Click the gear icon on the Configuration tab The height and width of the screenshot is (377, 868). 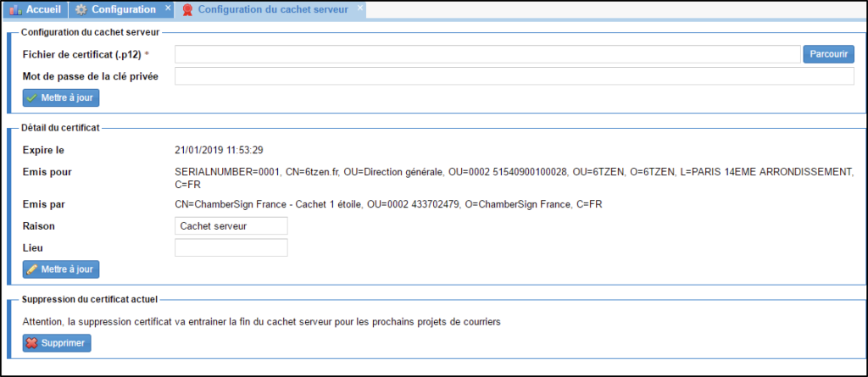pos(81,9)
